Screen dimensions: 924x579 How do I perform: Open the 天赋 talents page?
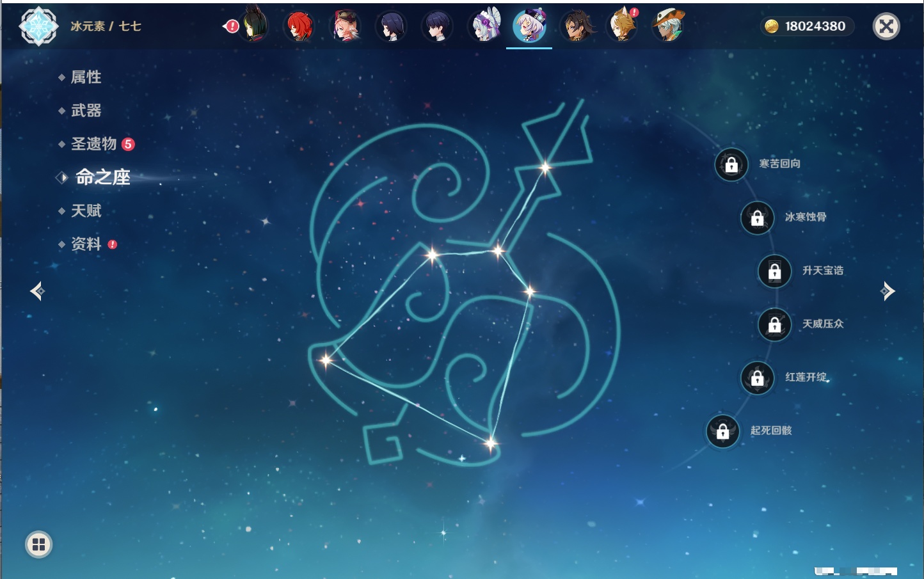(x=86, y=210)
